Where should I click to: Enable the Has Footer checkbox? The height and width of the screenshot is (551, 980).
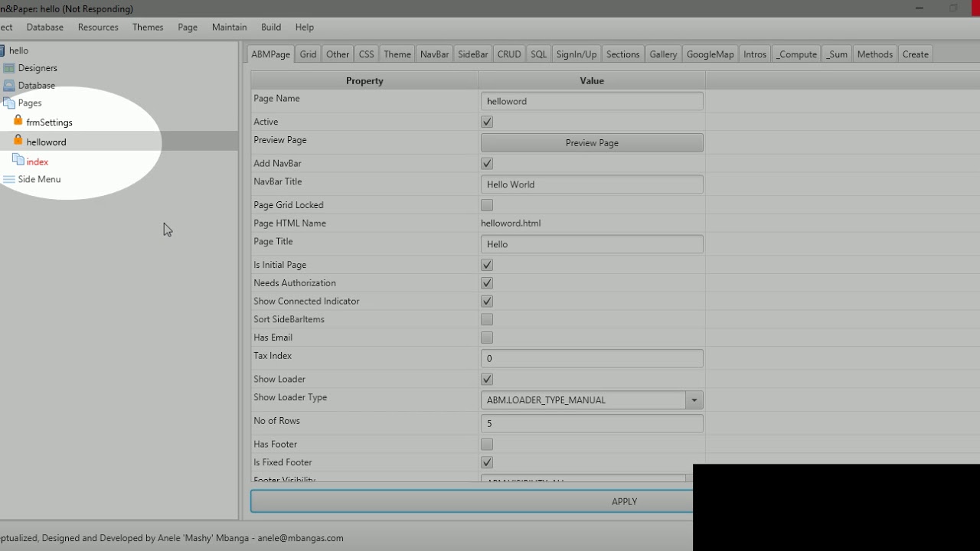487,445
